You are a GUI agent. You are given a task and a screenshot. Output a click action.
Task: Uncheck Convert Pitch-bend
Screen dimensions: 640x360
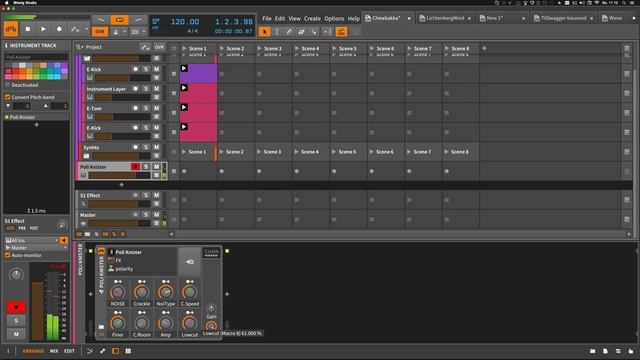pos(7,97)
